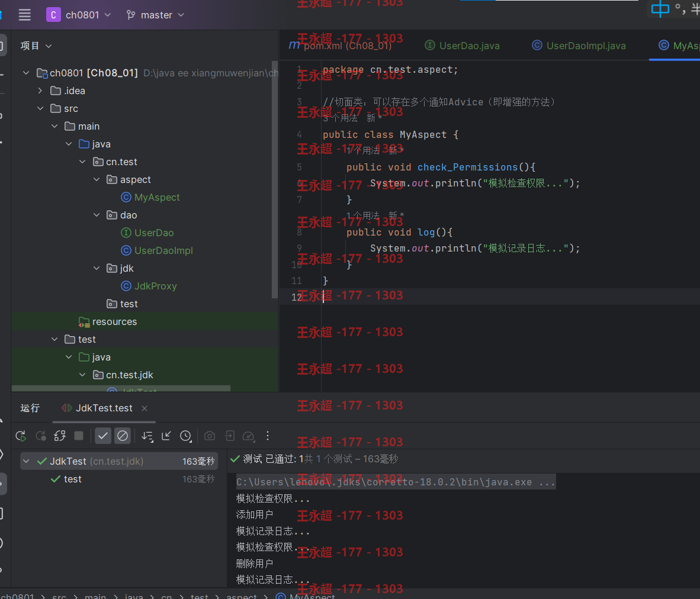Click the profiler gauge icon
Image resolution: width=700 pixels, height=599 pixels.
point(248,436)
